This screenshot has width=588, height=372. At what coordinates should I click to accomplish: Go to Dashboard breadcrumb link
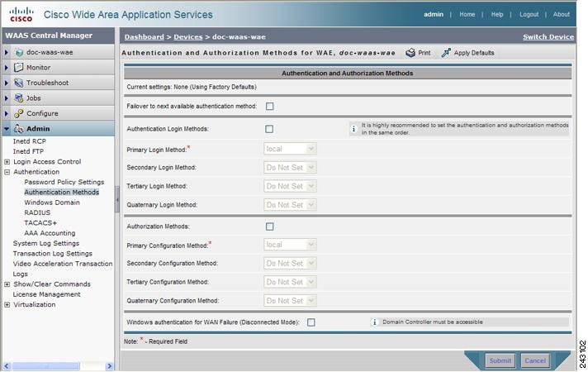144,37
